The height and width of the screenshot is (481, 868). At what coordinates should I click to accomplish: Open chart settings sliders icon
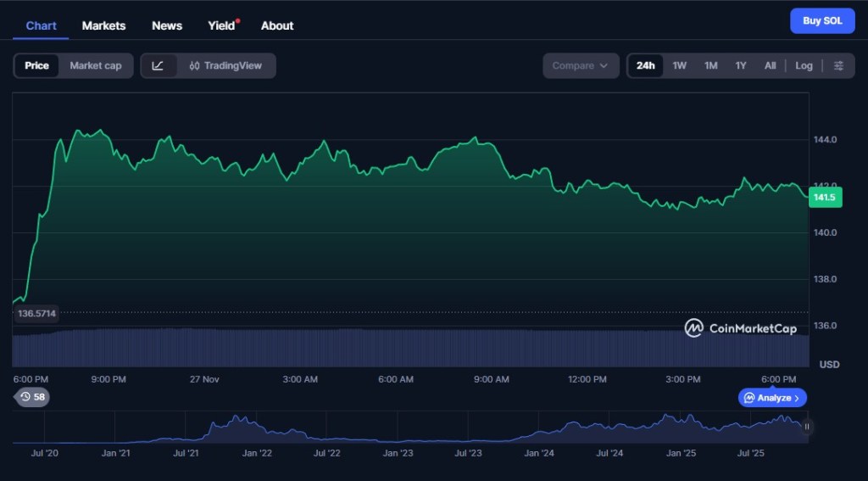pos(838,66)
